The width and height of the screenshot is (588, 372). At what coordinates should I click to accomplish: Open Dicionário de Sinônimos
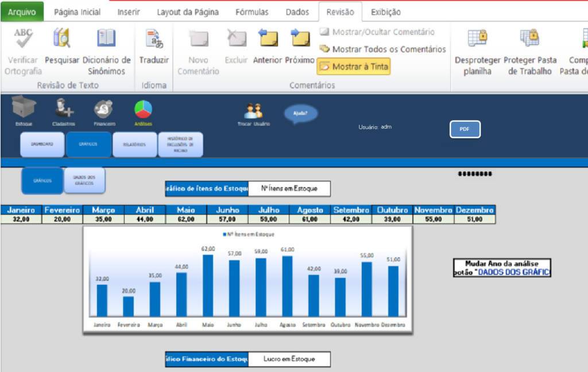tap(106, 52)
